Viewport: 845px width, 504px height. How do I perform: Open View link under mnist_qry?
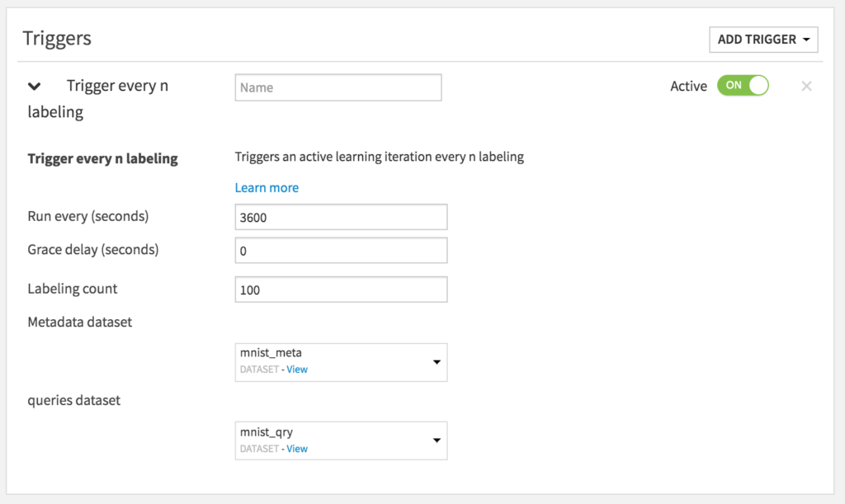[x=297, y=449]
